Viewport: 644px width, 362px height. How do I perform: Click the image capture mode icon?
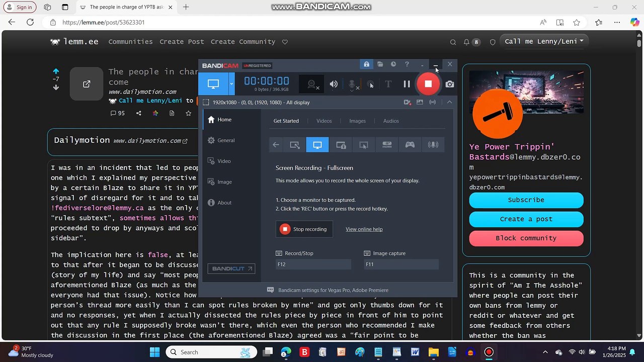pos(420,102)
